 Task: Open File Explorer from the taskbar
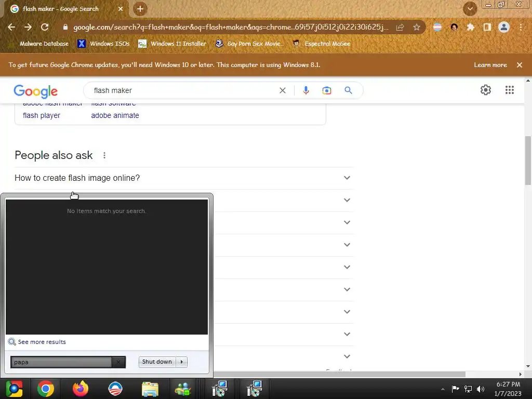(150, 389)
